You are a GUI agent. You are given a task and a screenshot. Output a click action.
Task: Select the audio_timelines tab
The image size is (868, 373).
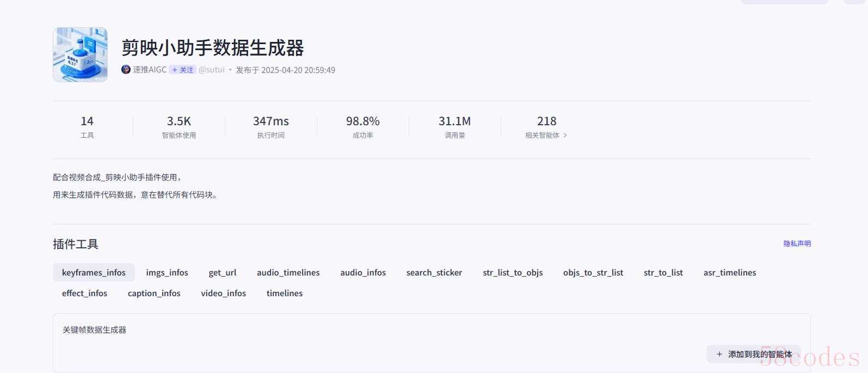288,273
